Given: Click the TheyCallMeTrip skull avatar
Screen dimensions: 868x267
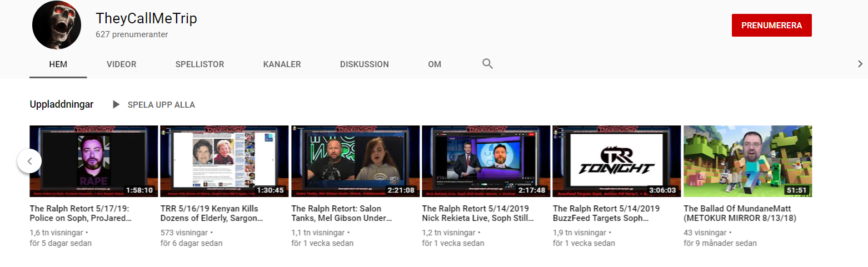Looking at the screenshot, I should (x=57, y=24).
